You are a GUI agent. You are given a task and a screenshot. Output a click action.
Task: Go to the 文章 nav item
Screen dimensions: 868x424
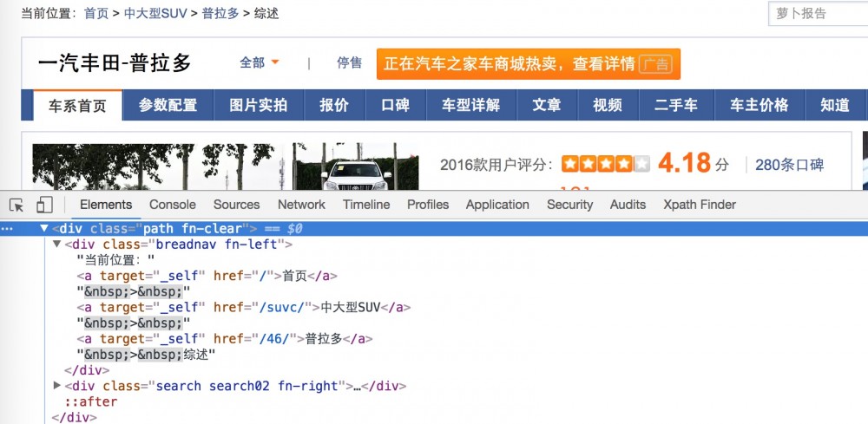click(x=547, y=105)
